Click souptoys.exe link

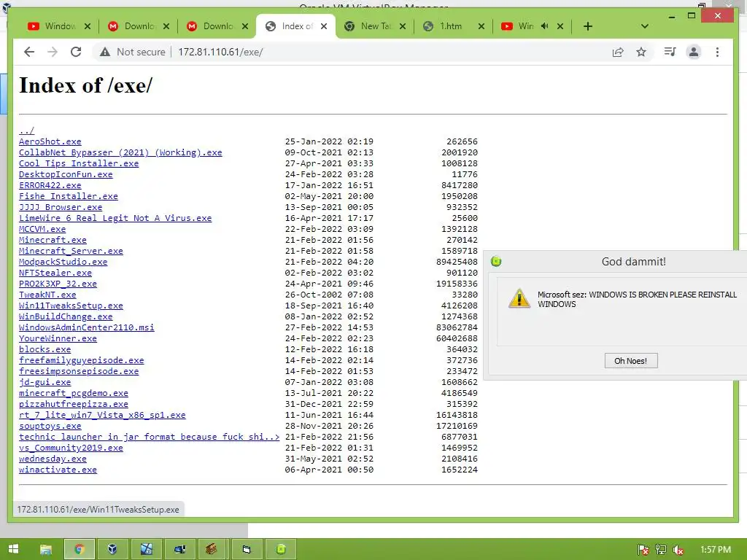point(50,426)
